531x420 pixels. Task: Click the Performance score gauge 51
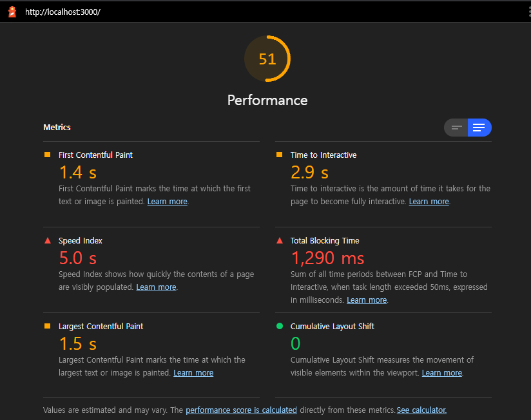click(x=267, y=59)
